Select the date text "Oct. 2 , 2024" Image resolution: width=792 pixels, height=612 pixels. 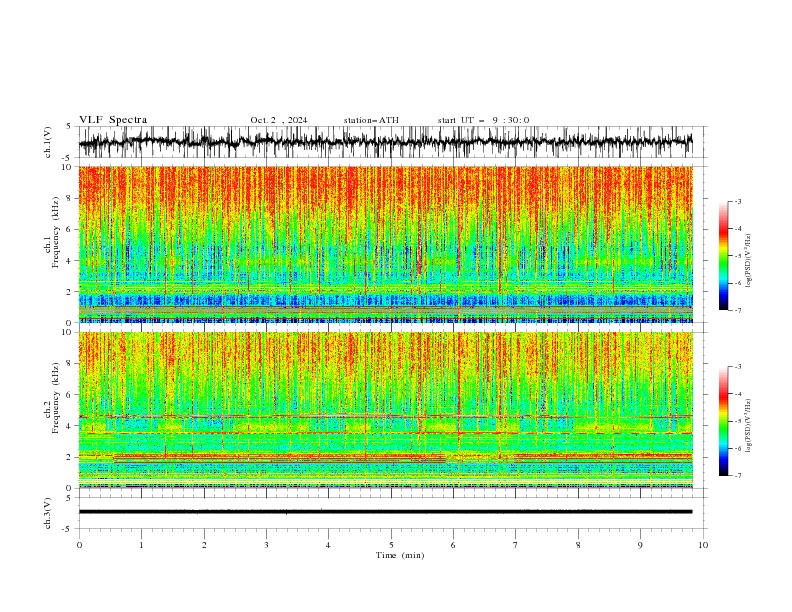pyautogui.click(x=279, y=120)
